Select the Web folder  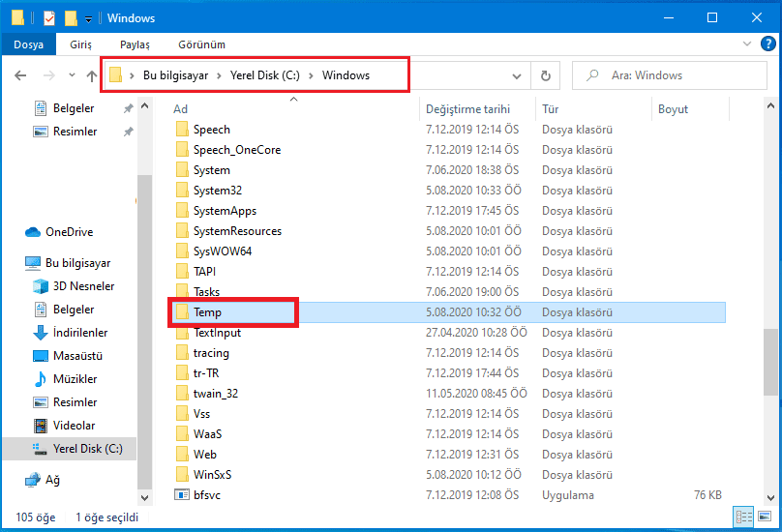coord(204,455)
